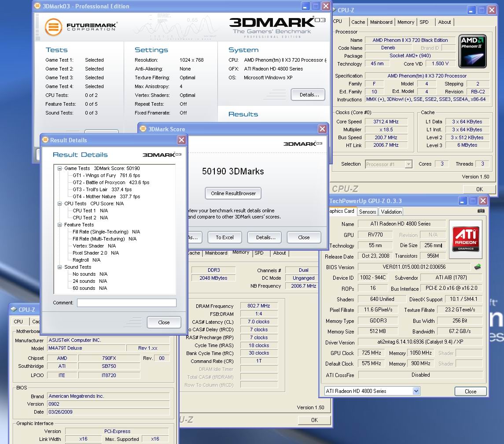Click the 3DMark03 title bar icon
The height and width of the screenshot is (444, 504).
(37, 6)
